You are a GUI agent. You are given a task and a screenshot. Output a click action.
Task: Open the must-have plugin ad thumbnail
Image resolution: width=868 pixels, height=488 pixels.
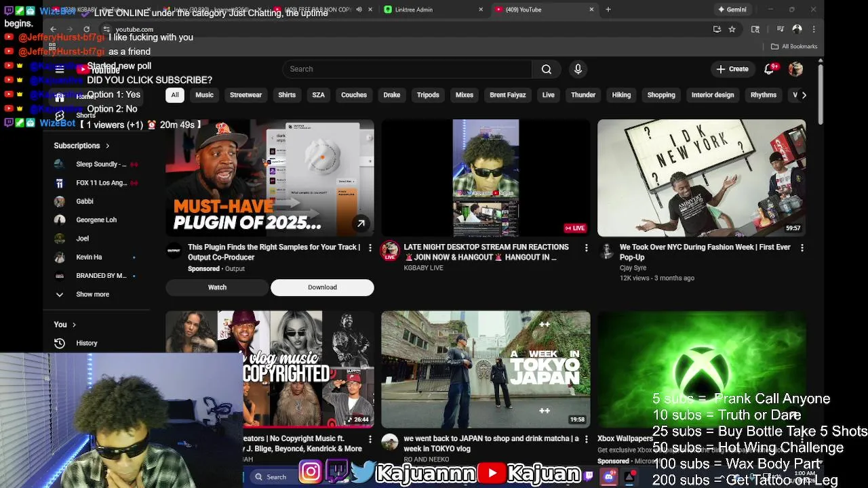coord(270,178)
